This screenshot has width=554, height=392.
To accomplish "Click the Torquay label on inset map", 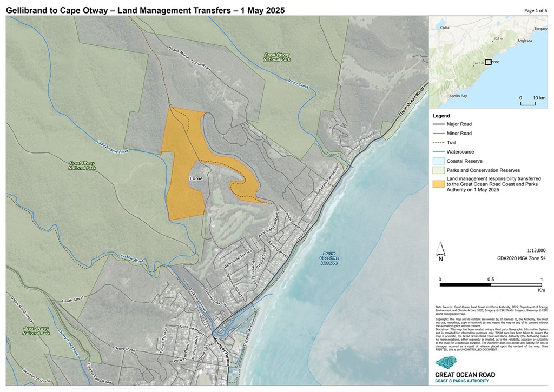I will (540, 28).
